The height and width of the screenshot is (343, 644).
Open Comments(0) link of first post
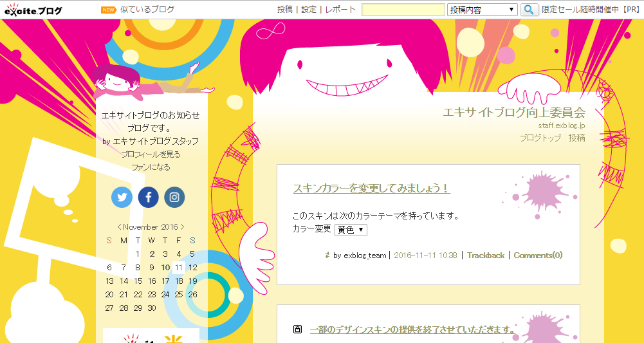[x=538, y=255]
